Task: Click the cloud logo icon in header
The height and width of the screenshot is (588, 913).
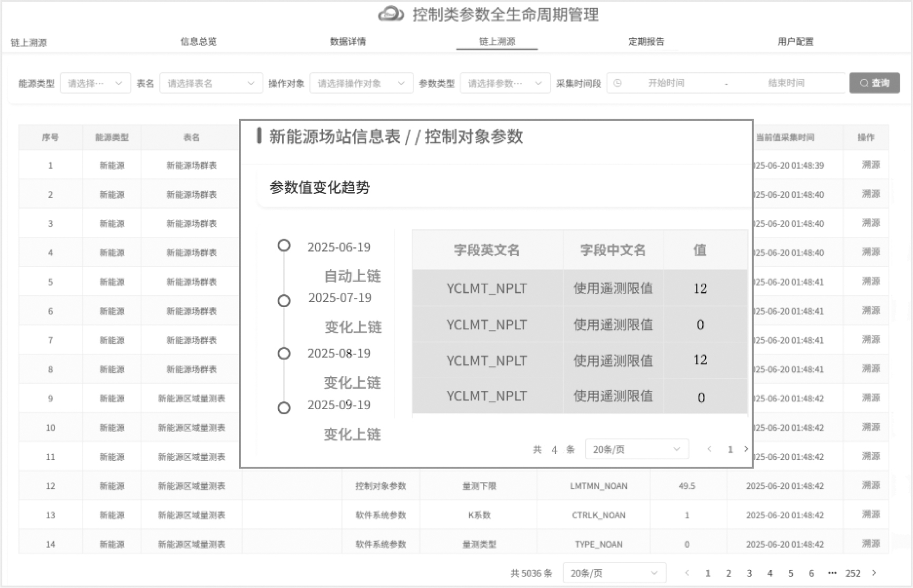Action: (x=391, y=14)
